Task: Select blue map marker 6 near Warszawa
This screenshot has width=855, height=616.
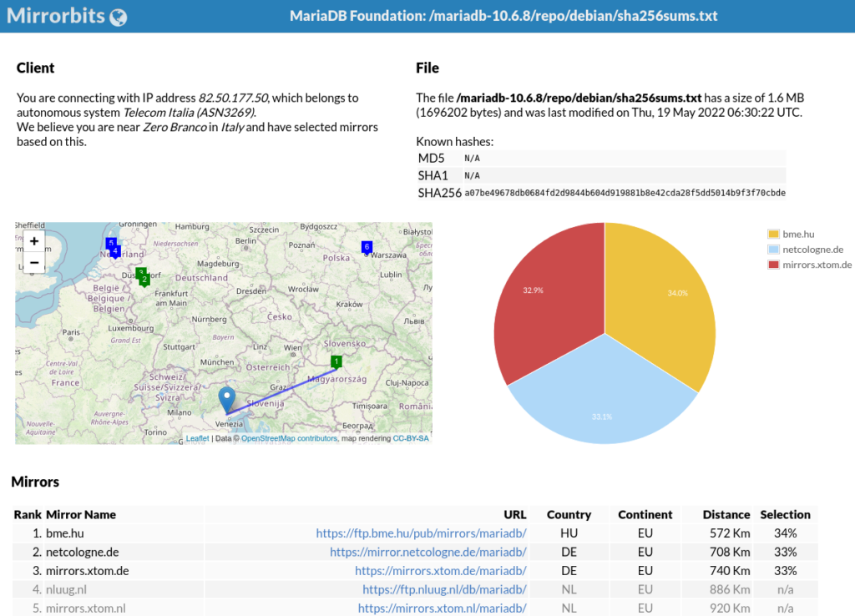Action: (x=367, y=248)
